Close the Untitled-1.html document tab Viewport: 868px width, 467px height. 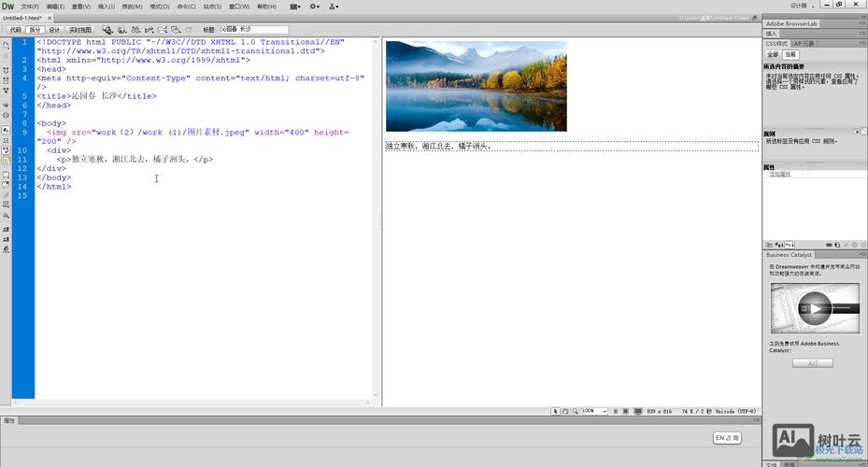pos(50,18)
